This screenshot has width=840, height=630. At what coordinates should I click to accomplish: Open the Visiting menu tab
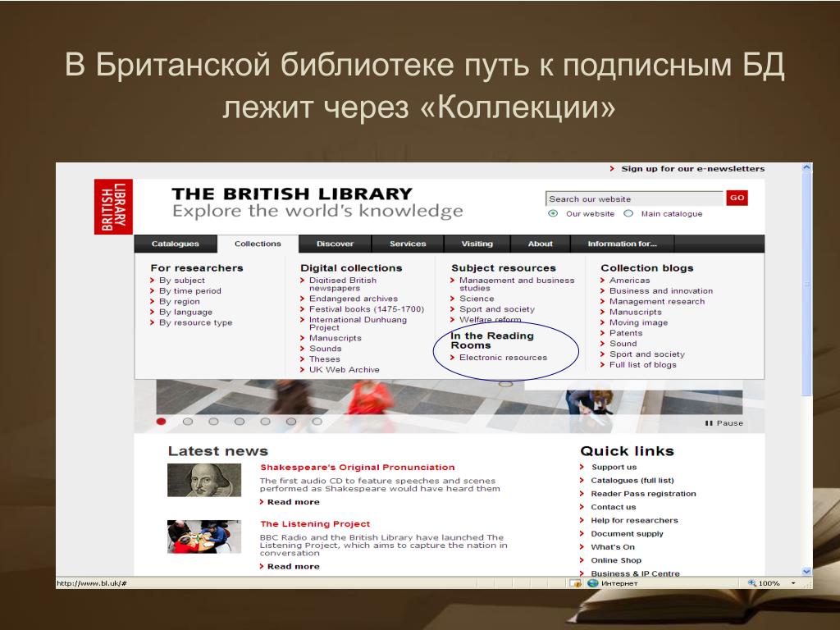(x=477, y=244)
